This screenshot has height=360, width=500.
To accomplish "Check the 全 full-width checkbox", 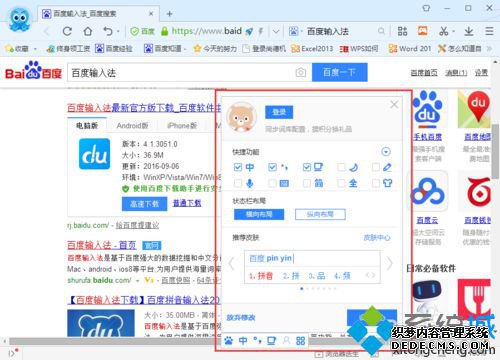I will point(341,183).
